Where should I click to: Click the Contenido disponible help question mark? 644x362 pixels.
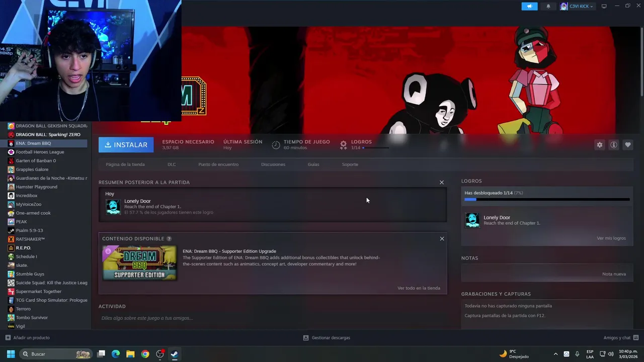pos(169,239)
